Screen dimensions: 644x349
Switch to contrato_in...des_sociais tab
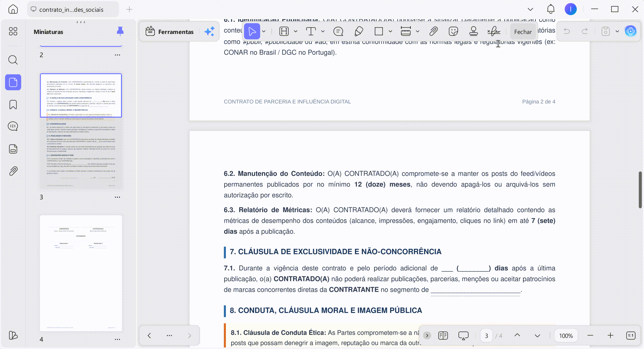pyautogui.click(x=73, y=9)
